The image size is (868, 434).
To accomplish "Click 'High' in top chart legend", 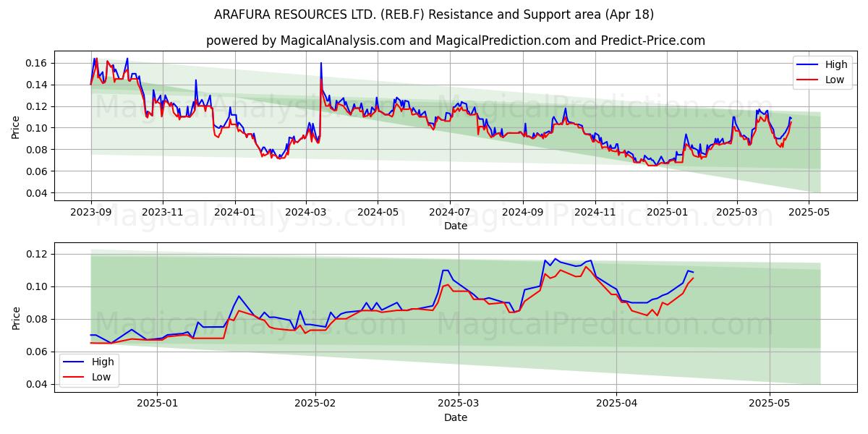I will [x=836, y=64].
